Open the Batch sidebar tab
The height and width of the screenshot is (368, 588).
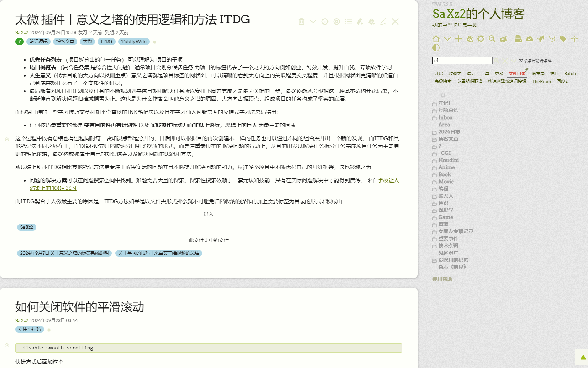point(570,74)
